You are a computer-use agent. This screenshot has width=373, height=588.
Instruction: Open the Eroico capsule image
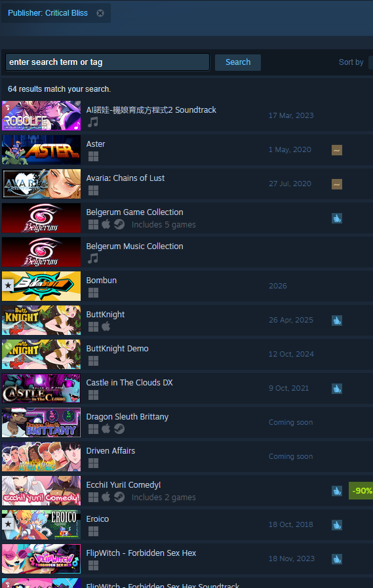click(x=41, y=524)
